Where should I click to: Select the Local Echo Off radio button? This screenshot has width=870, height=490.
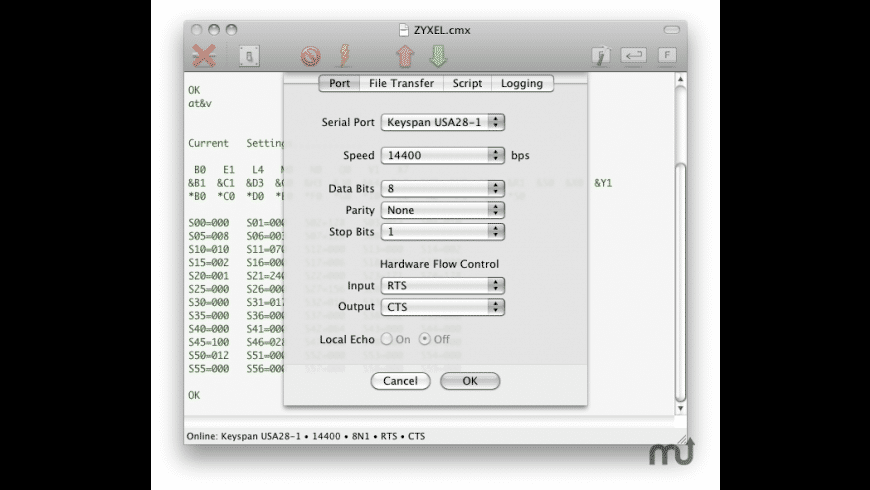tap(425, 340)
